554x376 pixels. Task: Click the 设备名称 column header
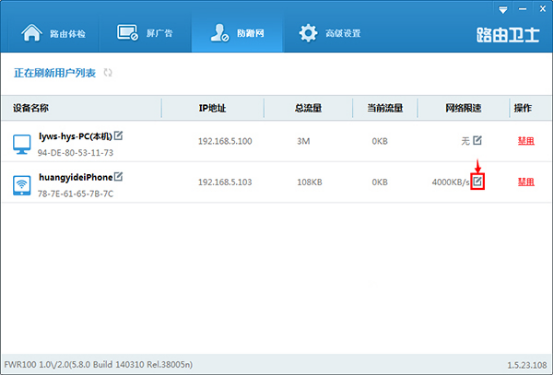pos(31,108)
